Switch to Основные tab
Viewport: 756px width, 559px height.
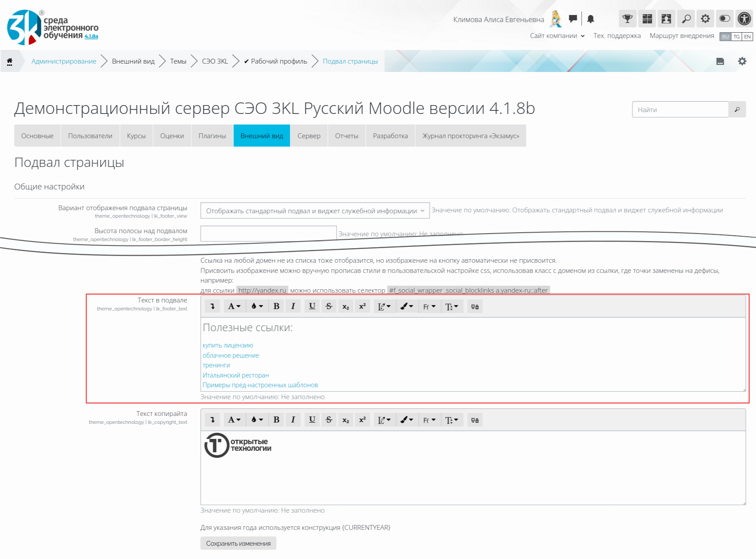(x=38, y=136)
